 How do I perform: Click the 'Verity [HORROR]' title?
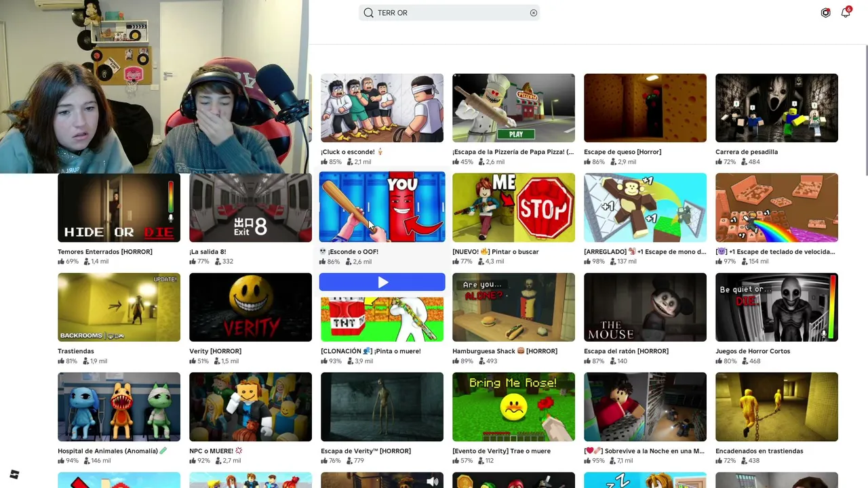215,351
